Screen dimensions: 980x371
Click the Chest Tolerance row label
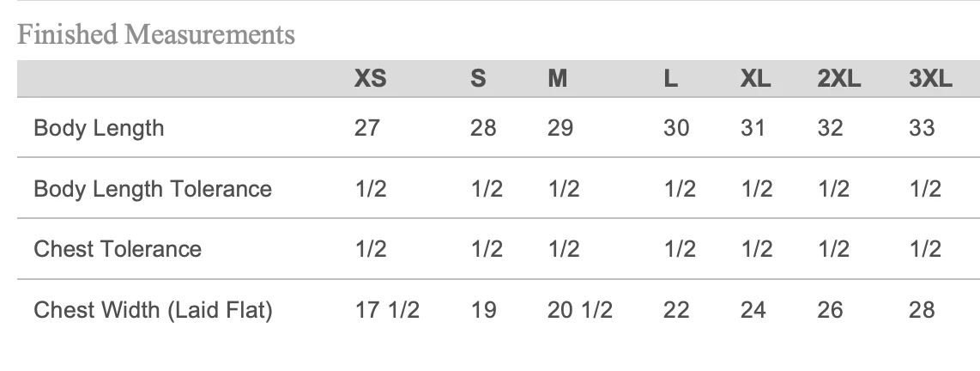click(117, 249)
